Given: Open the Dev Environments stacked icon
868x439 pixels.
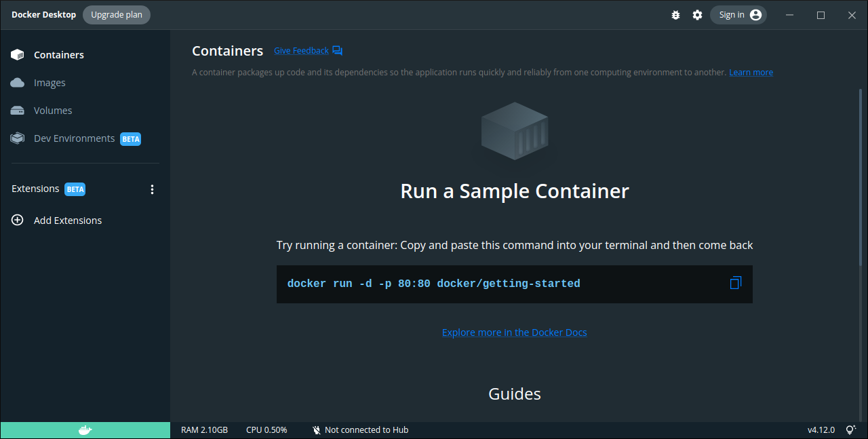Looking at the screenshot, I should [x=17, y=138].
